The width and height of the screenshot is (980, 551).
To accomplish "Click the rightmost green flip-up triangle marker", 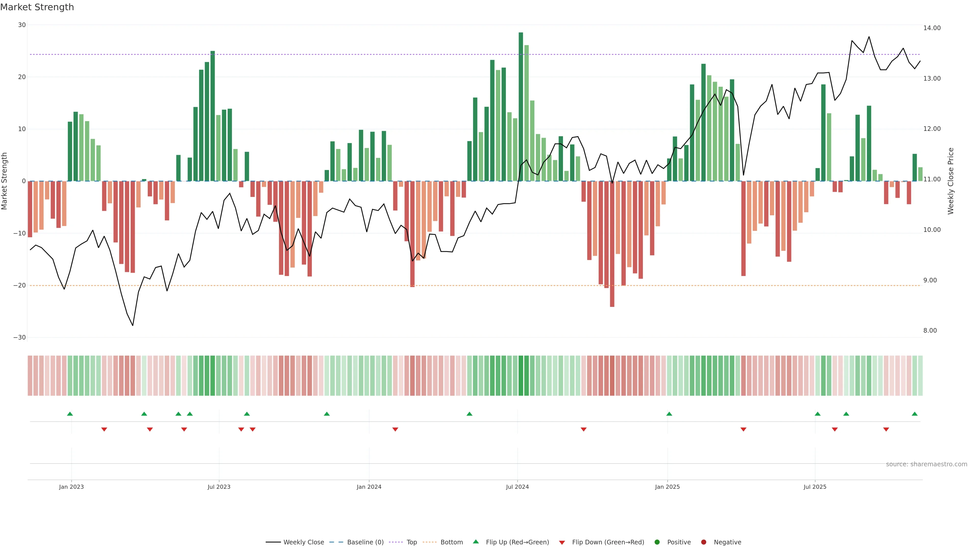I will click(915, 414).
